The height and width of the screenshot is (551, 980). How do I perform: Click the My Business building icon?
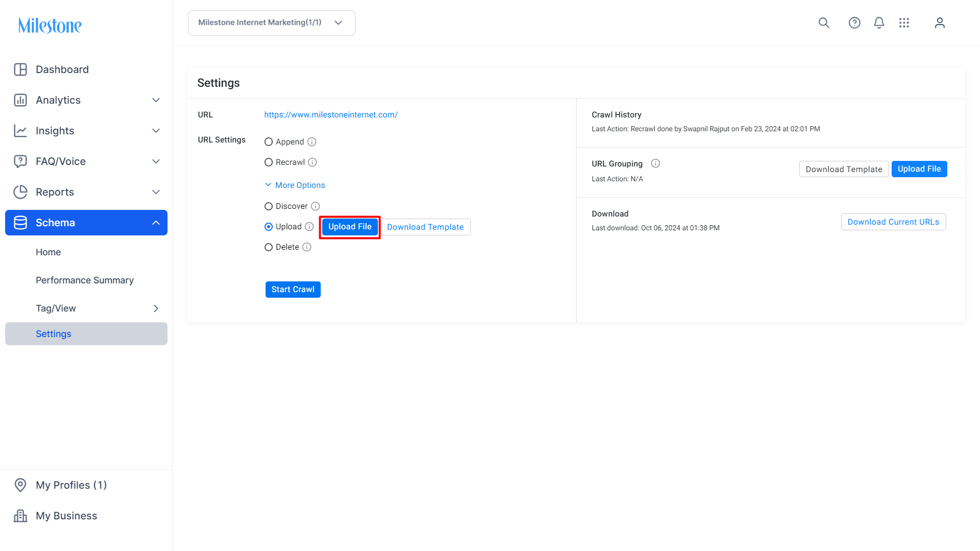[x=20, y=516]
